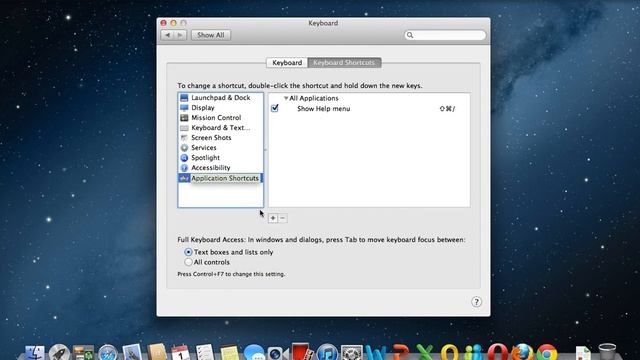This screenshot has width=640, height=360.
Task: Click the preferences search field
Action: [445, 35]
